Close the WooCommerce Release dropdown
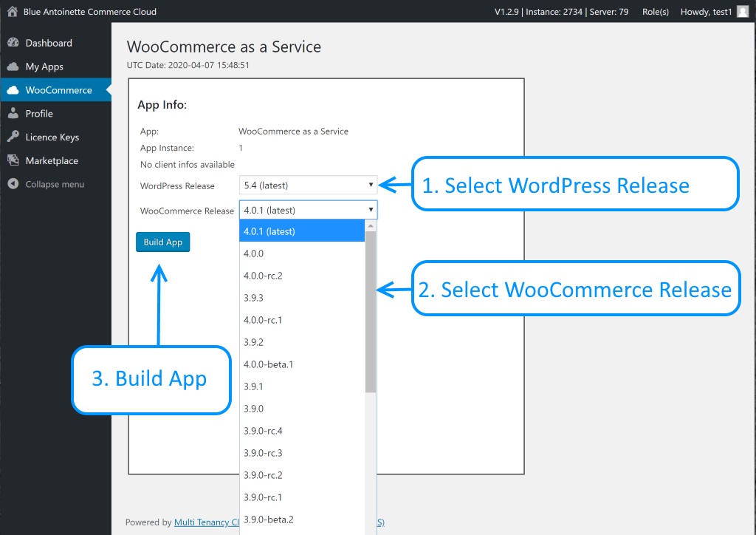 308,210
